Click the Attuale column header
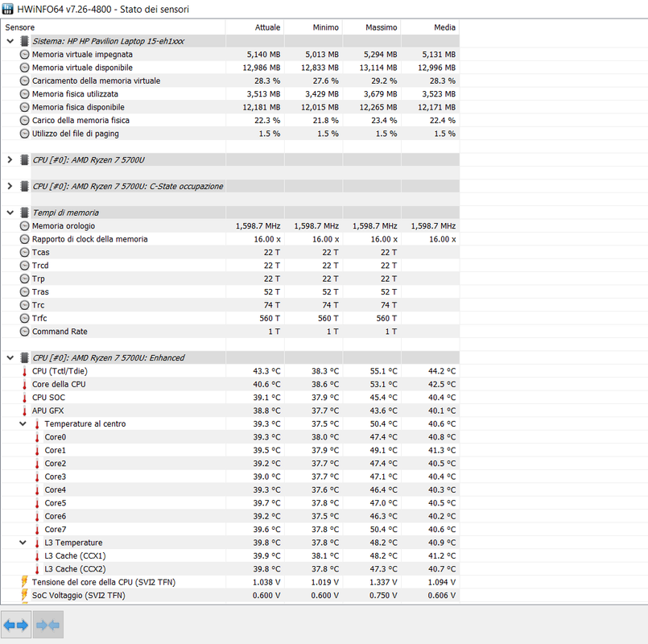648x644 pixels. (x=254, y=27)
